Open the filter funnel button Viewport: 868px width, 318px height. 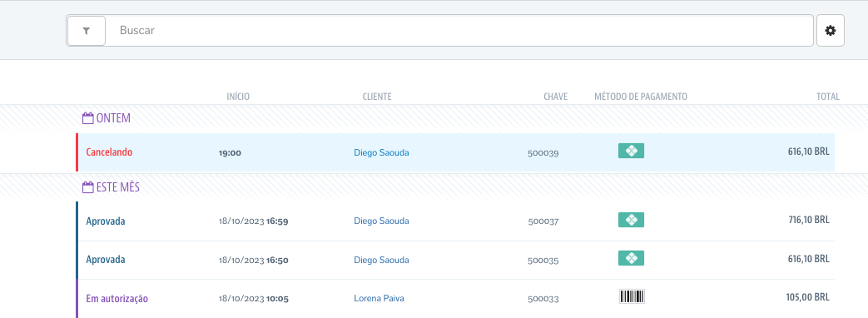(x=87, y=31)
